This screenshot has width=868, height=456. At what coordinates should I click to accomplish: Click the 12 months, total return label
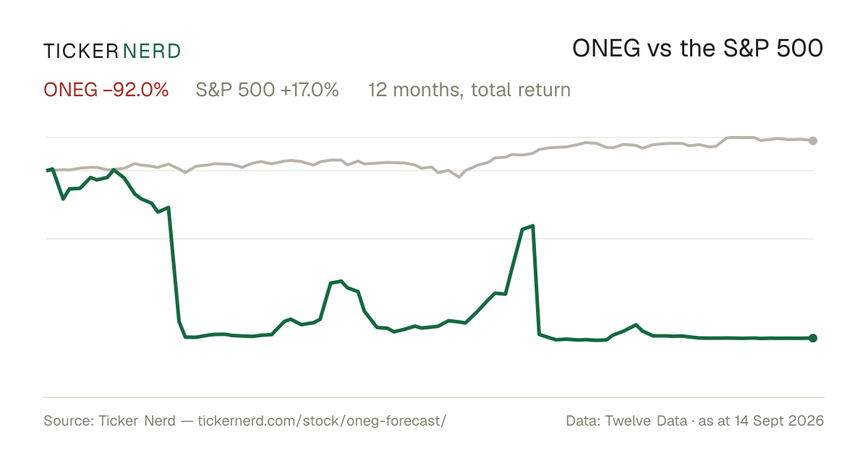469,90
